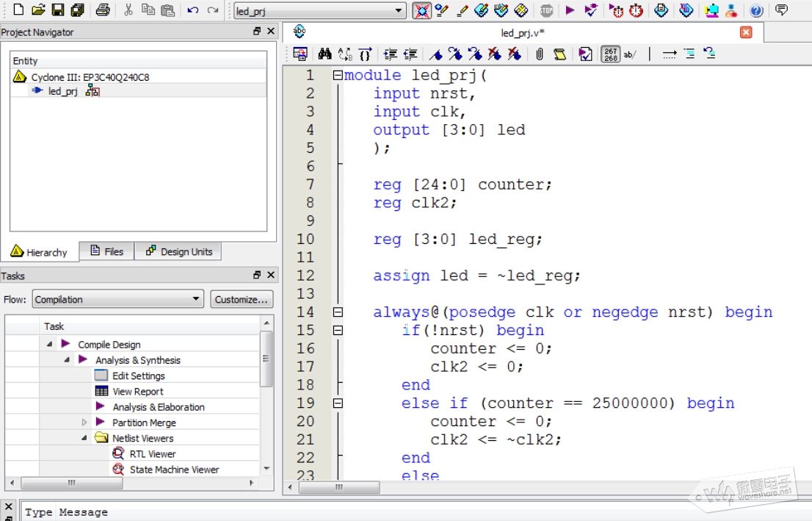The height and width of the screenshot is (521, 812).
Task: Open the TimeQuest Timing Analyzer stopwatch icon
Action: 636,10
